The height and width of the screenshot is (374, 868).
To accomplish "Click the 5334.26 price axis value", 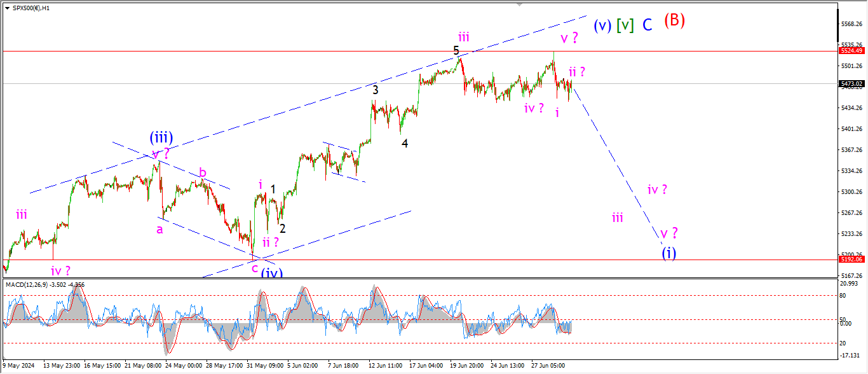I will 851,171.
